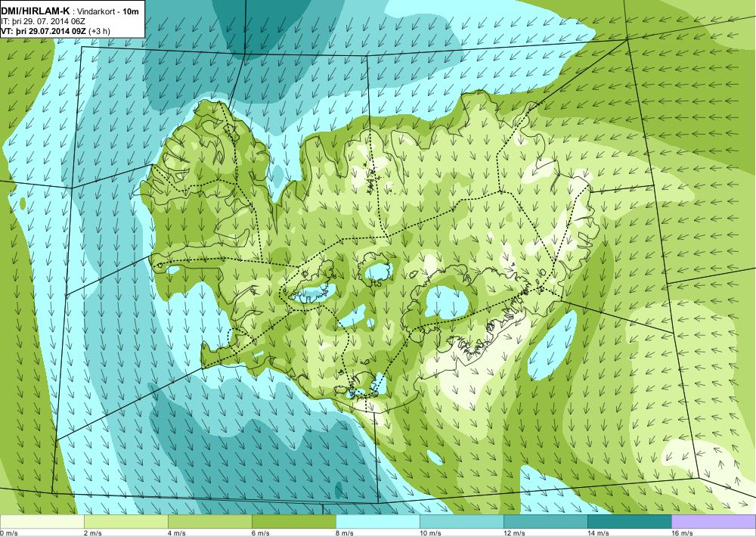Screen dimensions: 756x537
Task: Click the turquoise 10–12 m/s legend swatch
Action: 461,522
